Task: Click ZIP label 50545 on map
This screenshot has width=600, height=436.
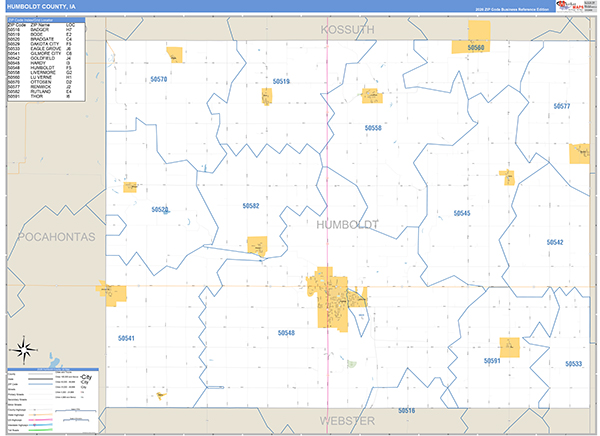Action: coord(462,213)
